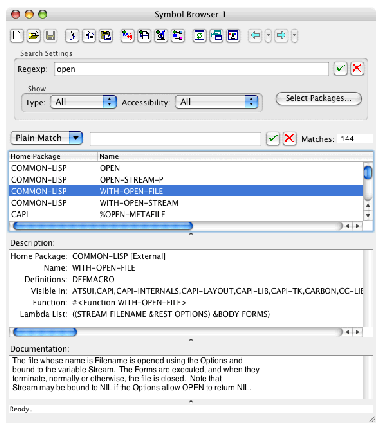Open the Type dropdown showing All
This screenshot has width=384, height=431.
[x=83, y=102]
